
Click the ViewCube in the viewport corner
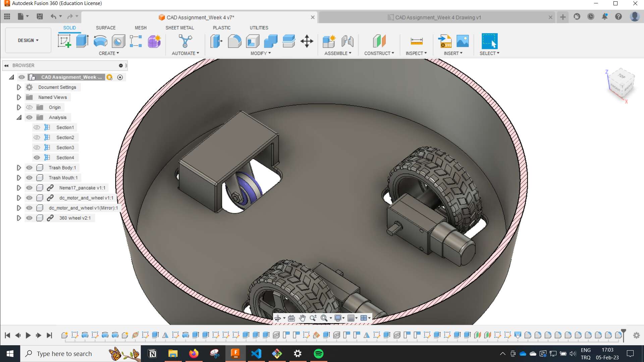point(621,84)
